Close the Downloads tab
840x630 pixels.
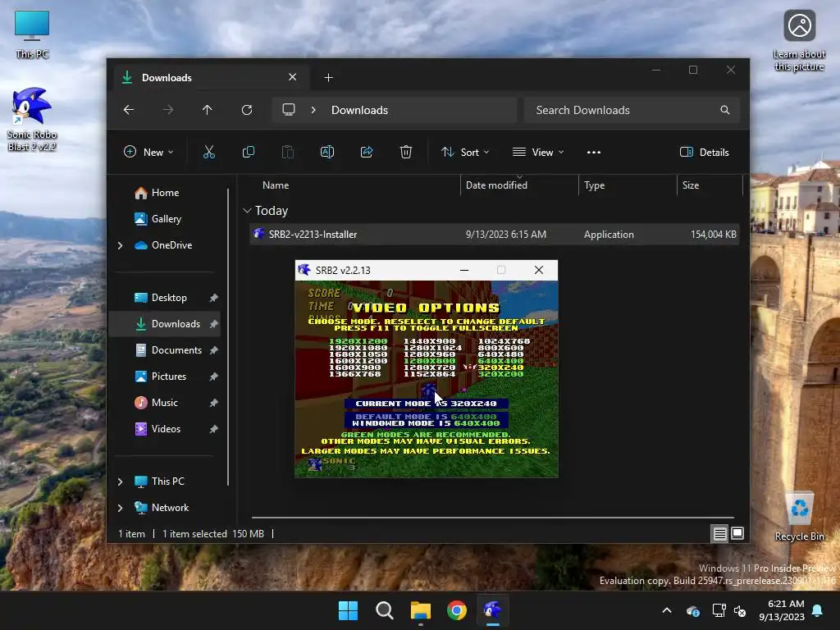tap(293, 77)
